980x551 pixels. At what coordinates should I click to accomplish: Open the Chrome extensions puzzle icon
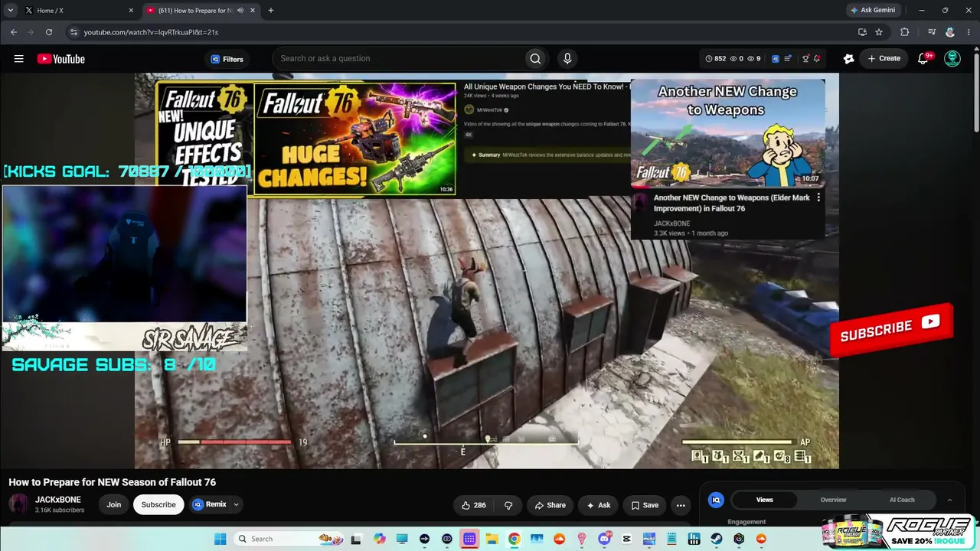click(905, 32)
